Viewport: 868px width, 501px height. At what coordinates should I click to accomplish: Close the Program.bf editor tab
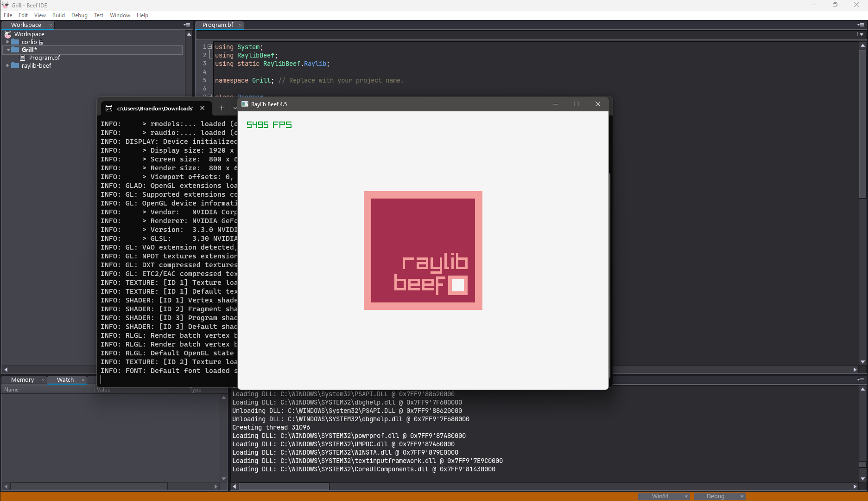[240, 26]
